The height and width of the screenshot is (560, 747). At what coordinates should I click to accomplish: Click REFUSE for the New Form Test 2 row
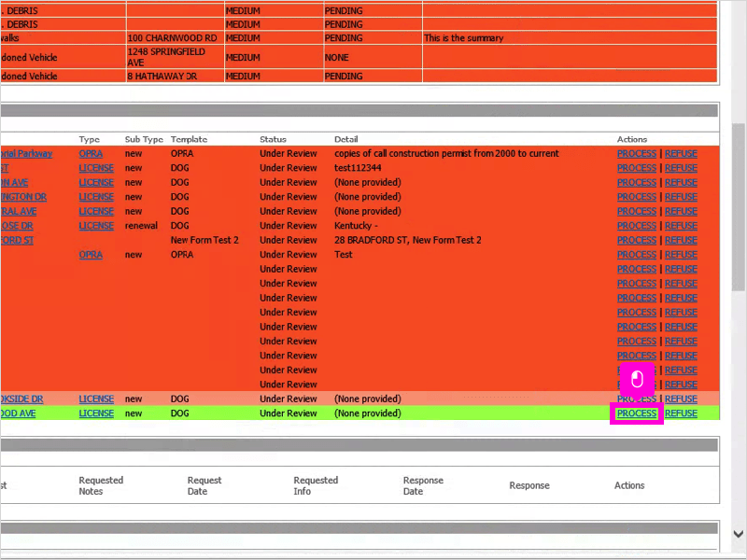click(681, 240)
